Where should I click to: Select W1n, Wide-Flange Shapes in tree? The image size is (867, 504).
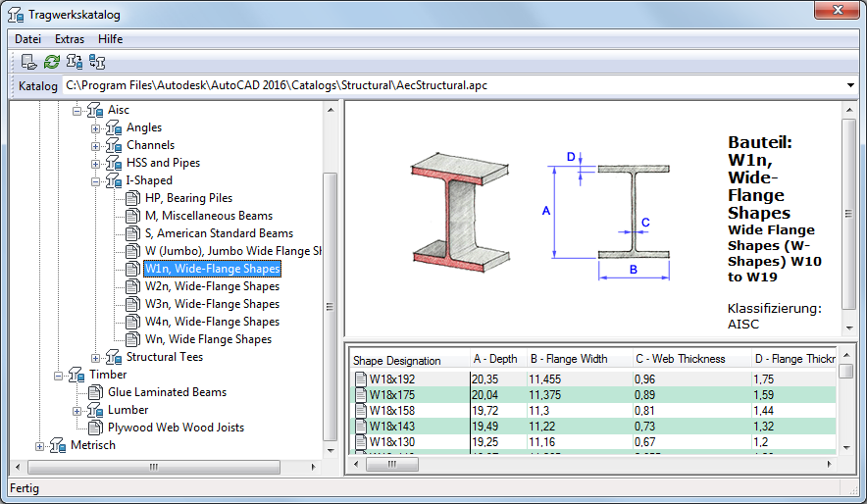[x=212, y=269]
